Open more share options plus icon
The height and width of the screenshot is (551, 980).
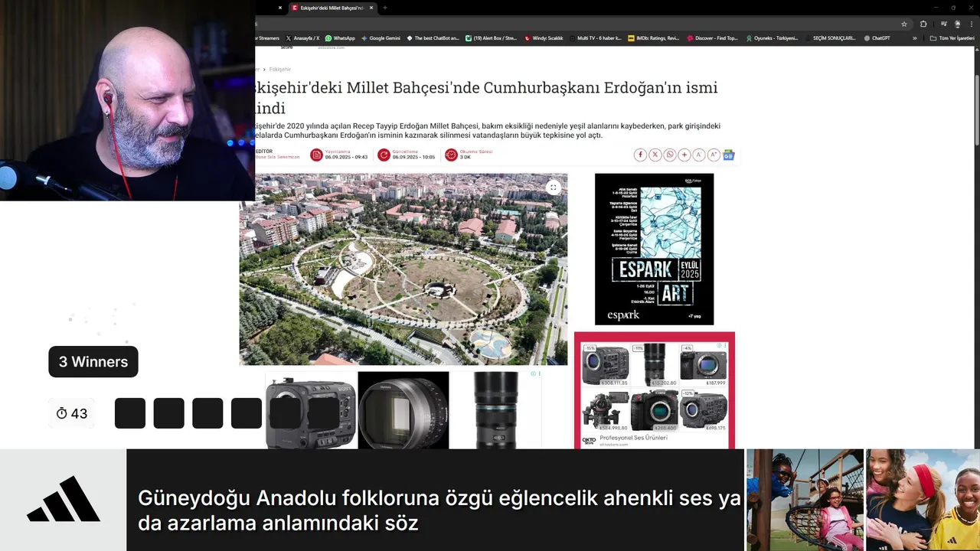click(x=684, y=155)
